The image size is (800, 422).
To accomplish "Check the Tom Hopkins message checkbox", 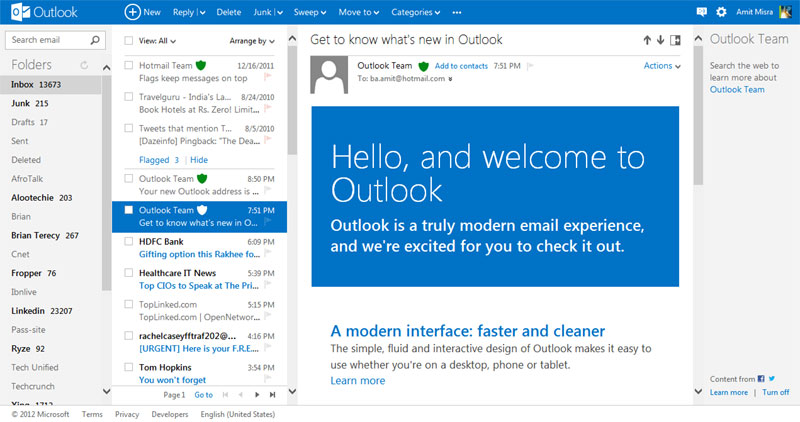I will point(129,367).
